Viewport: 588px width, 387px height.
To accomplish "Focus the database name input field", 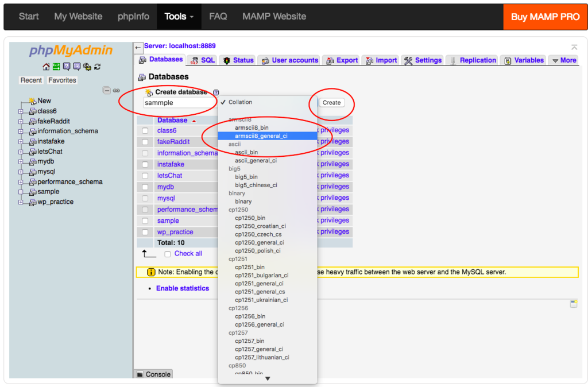I will tap(180, 103).
